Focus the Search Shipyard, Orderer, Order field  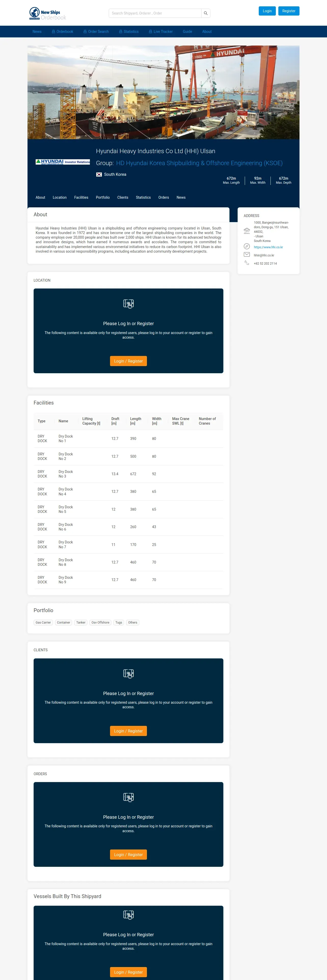click(x=155, y=13)
